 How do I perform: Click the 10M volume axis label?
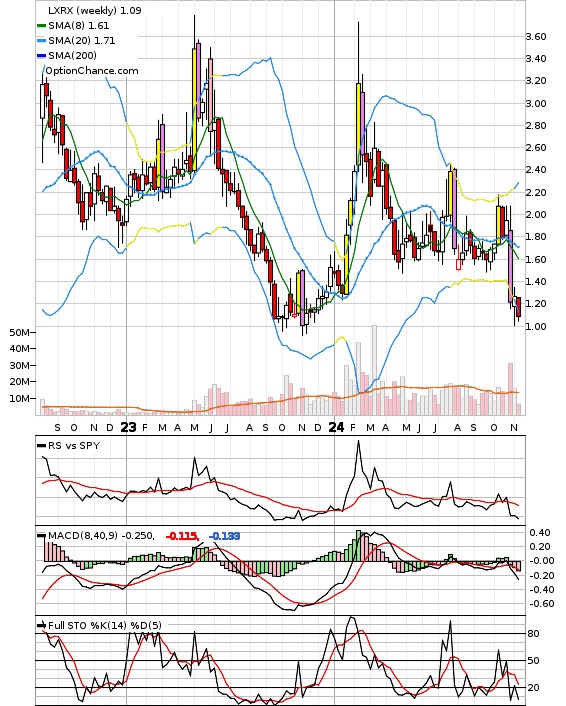click(19, 398)
